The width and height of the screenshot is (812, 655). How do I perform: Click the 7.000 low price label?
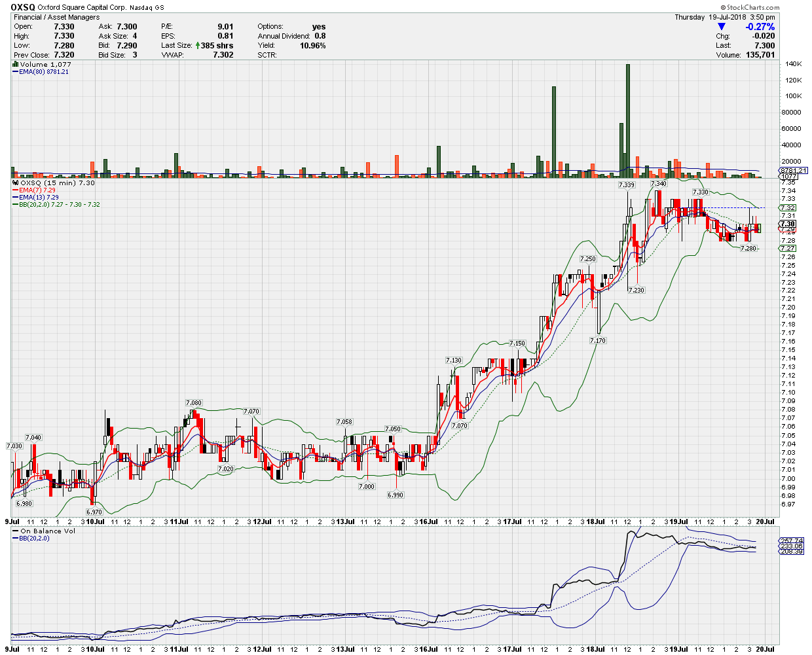pyautogui.click(x=367, y=487)
